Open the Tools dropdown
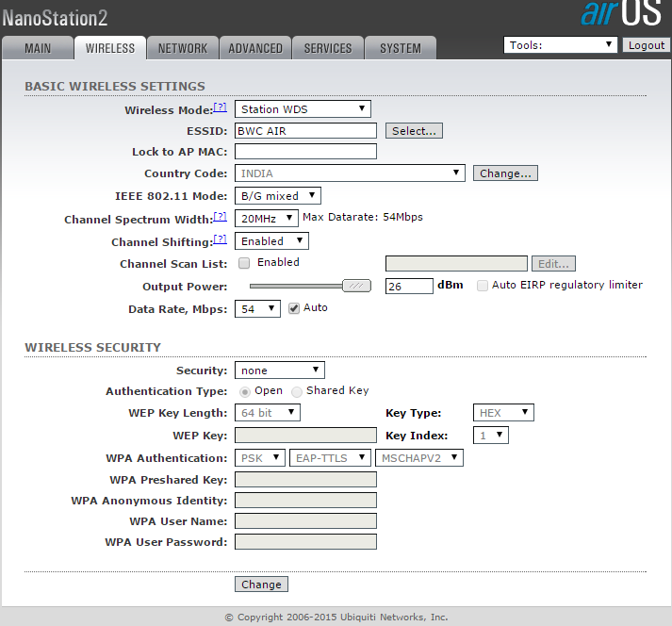Screen dimensions: 672x626 click(x=561, y=45)
